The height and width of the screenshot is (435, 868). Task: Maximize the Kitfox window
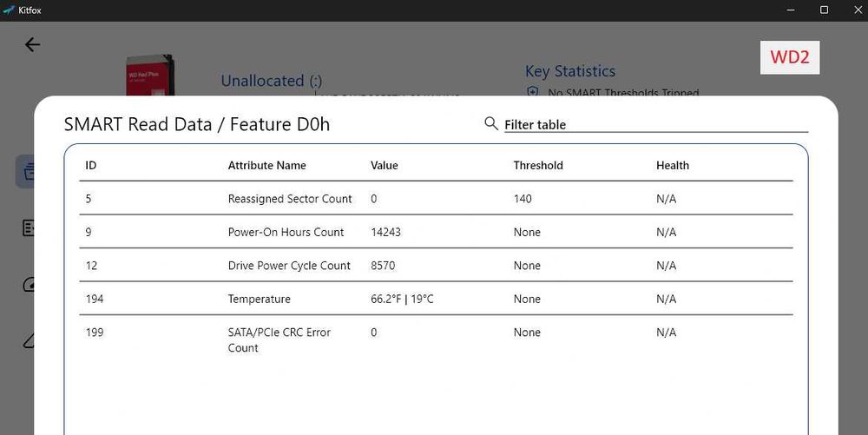pyautogui.click(x=824, y=10)
